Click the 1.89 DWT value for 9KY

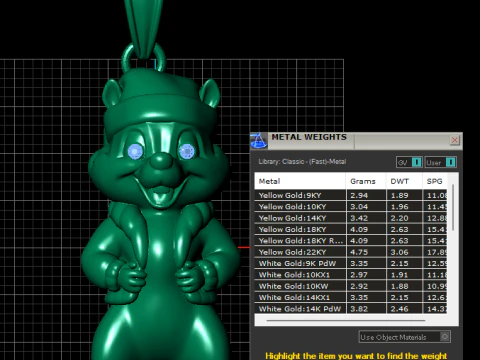(x=399, y=195)
